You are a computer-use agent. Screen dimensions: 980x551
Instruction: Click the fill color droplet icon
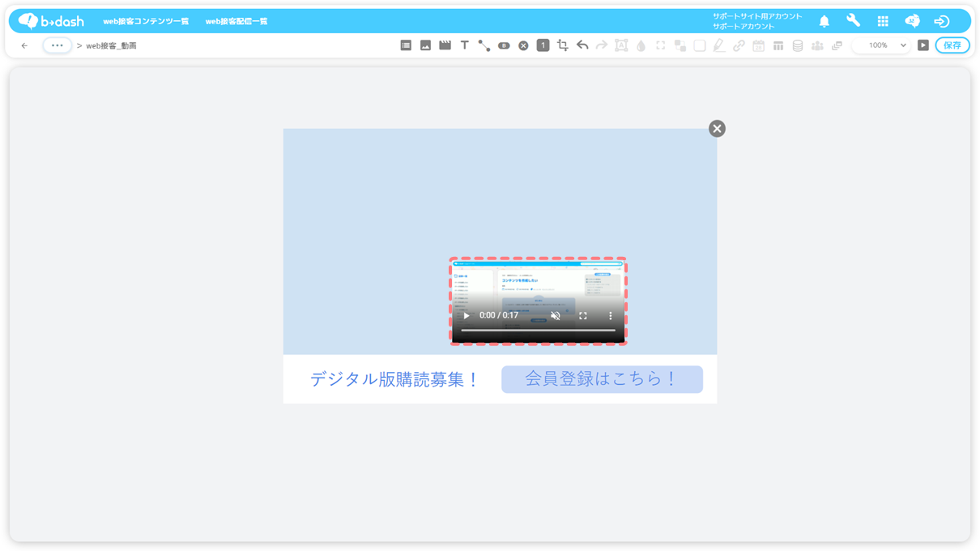pos(641,46)
